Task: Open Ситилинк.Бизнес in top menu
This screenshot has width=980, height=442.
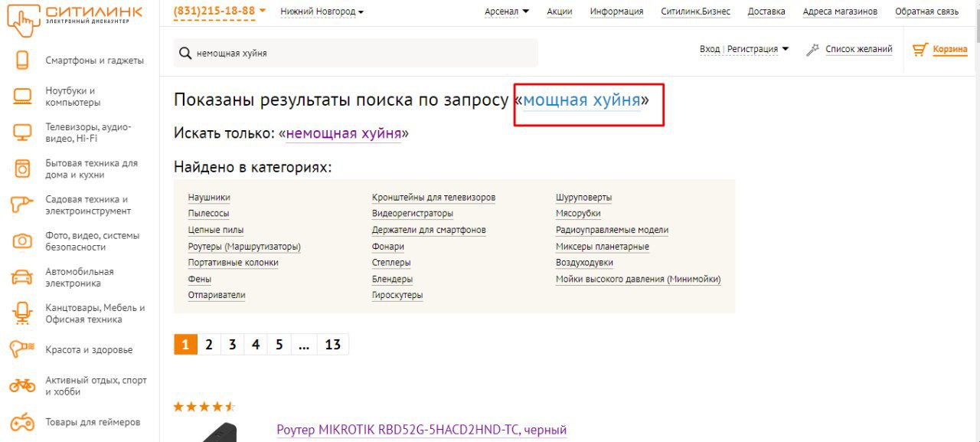Action: 695,11
